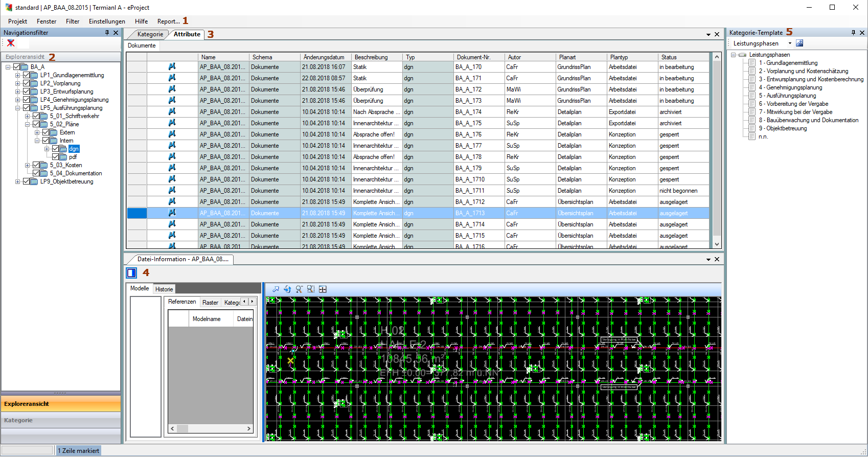Uncheck the BA_A root checkbox
This screenshot has height=457, width=868.
17,67
